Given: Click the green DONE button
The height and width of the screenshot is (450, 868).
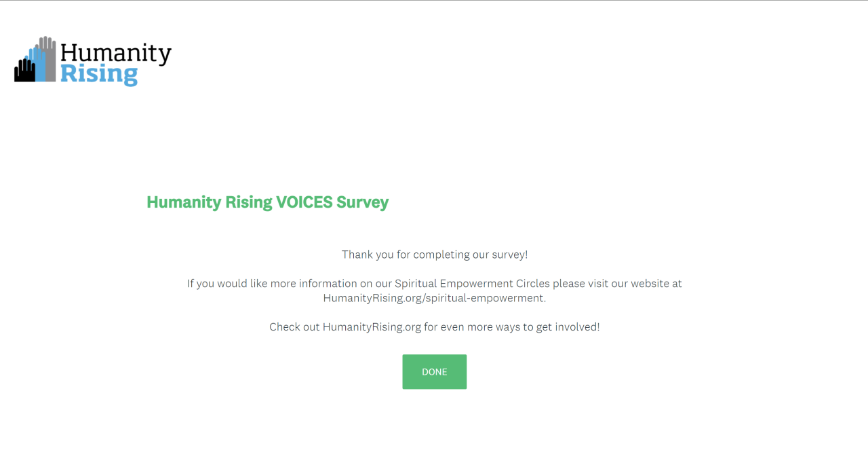Looking at the screenshot, I should 434,372.
